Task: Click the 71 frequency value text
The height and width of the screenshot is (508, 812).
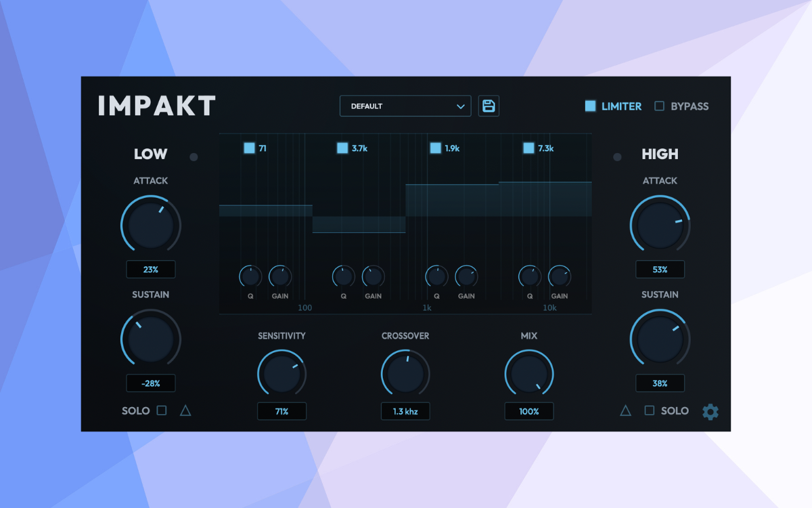Action: click(263, 148)
